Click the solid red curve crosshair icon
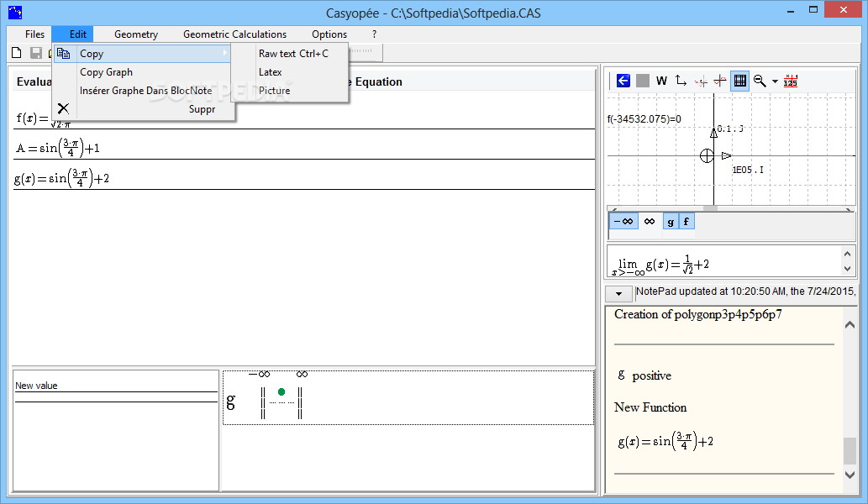 719,81
